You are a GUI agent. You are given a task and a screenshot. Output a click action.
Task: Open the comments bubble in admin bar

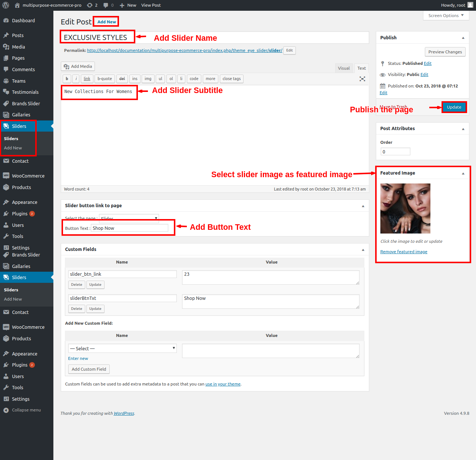(106, 5)
